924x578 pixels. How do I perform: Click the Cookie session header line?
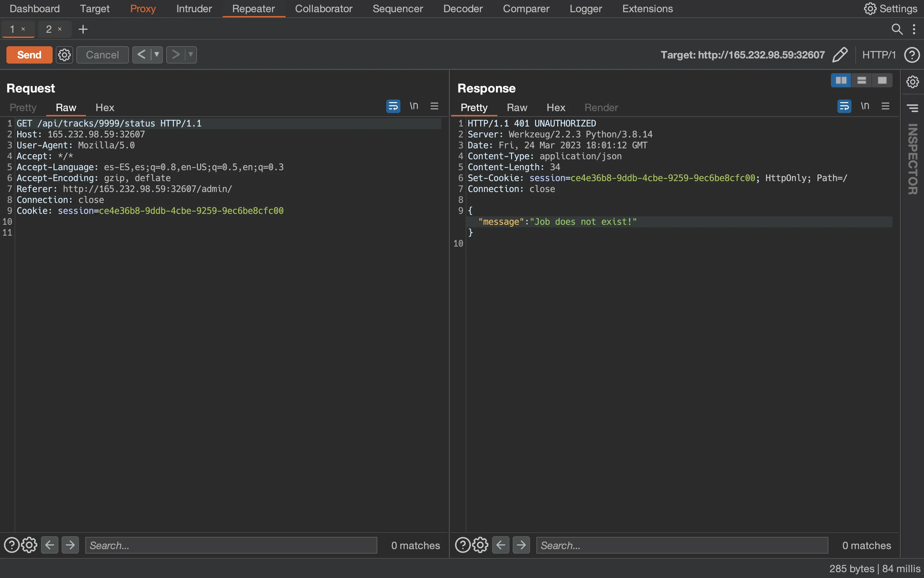pyautogui.click(x=150, y=211)
